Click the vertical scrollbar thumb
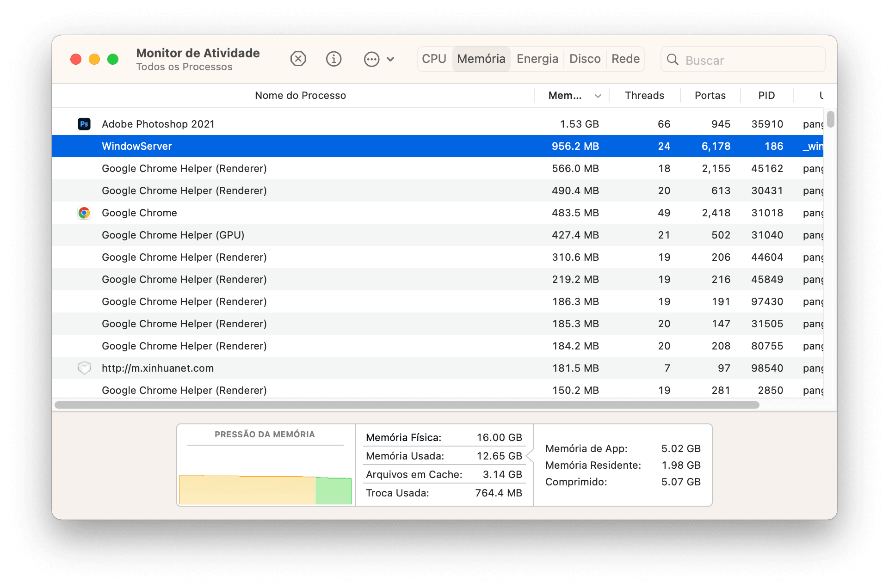The width and height of the screenshot is (889, 588). tap(831, 119)
